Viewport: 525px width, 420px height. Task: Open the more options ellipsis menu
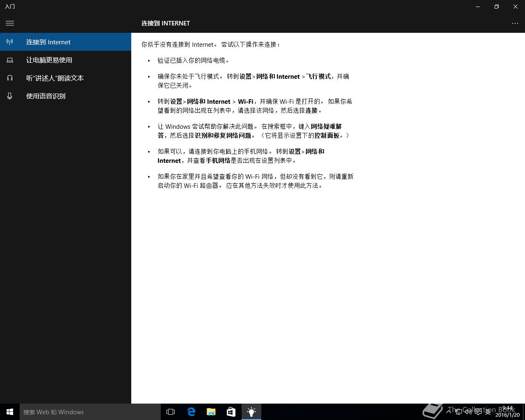515,23
